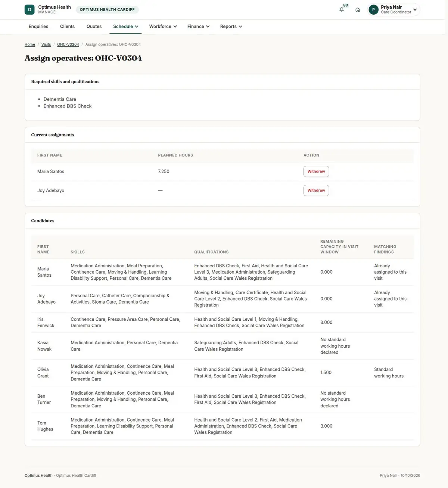Select Tom Hughes in the candidates table
Image resolution: width=448 pixels, height=488 pixels.
pyautogui.click(x=45, y=426)
